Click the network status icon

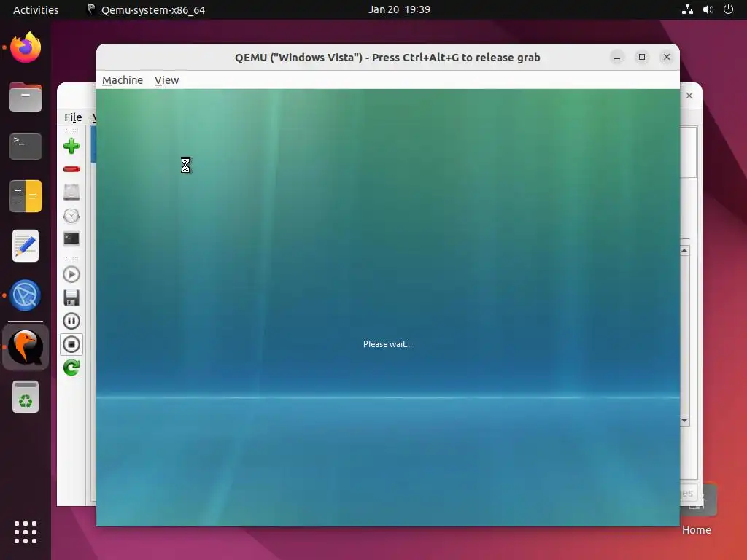(x=687, y=9)
